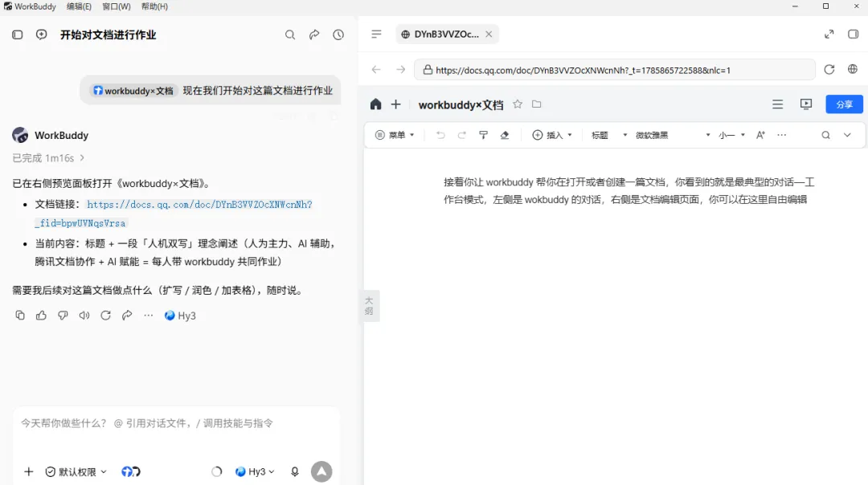The height and width of the screenshot is (485, 868).
Task: Read the reply aloud with speaker icon
Action: (x=84, y=316)
